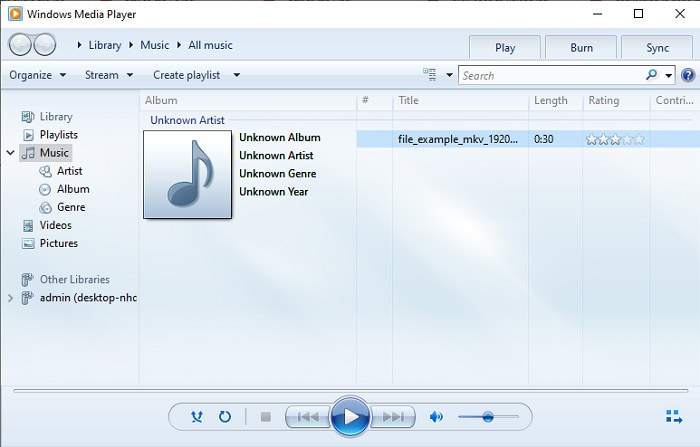Sort by the Length column header
This screenshot has height=447, width=700.
click(556, 100)
